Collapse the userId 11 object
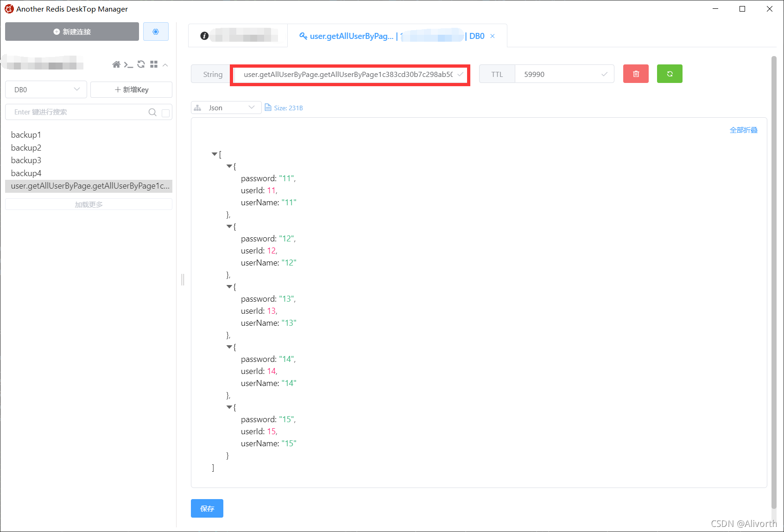 (x=229, y=166)
